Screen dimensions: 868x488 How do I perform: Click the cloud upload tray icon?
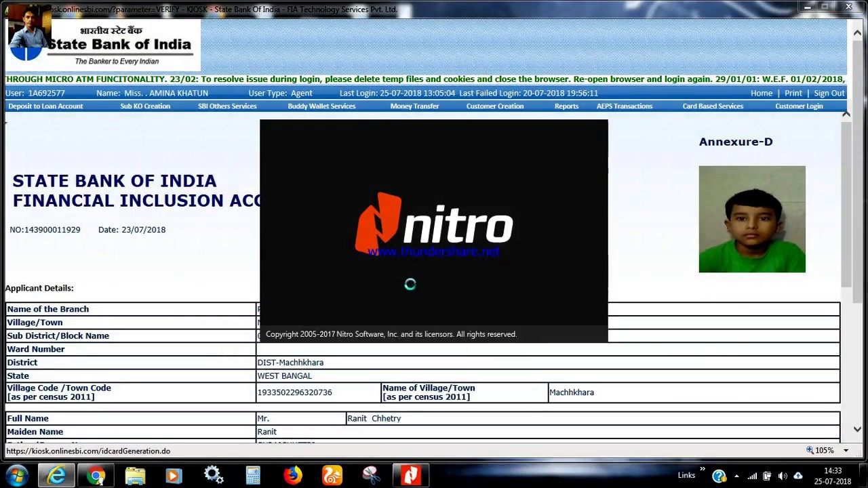[797, 476]
